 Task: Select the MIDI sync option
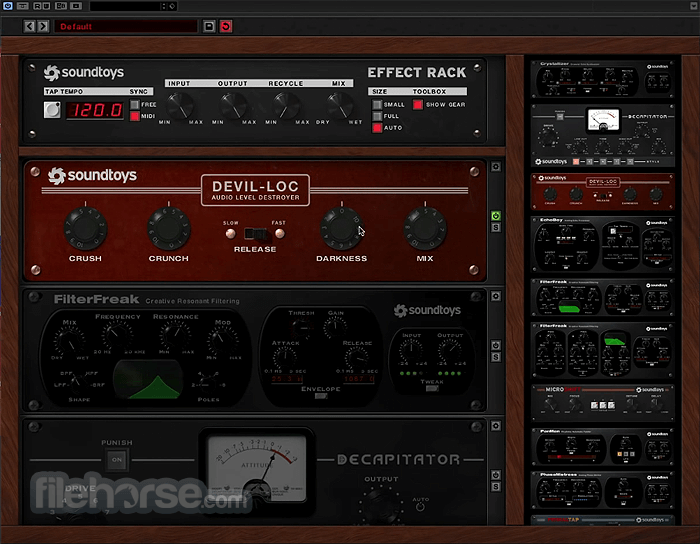134,116
